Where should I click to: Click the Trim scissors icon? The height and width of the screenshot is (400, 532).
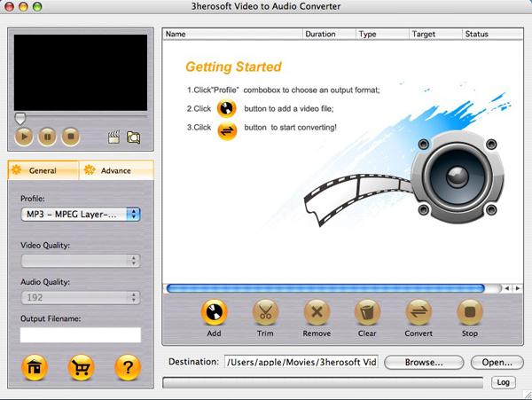(265, 312)
